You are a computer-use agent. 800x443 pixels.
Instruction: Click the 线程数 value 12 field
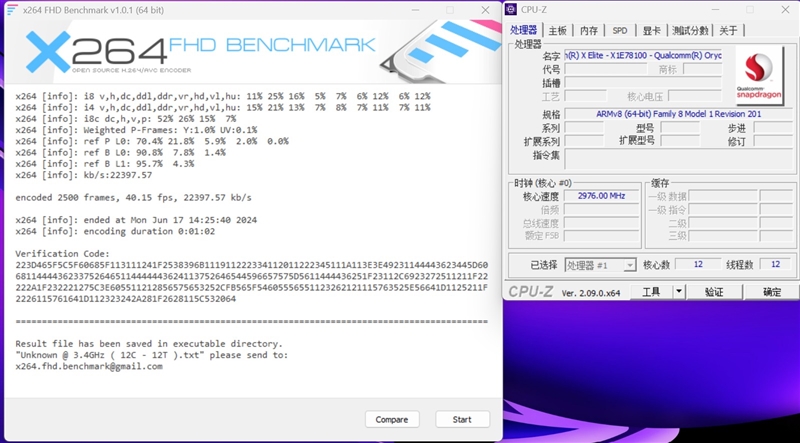776,264
